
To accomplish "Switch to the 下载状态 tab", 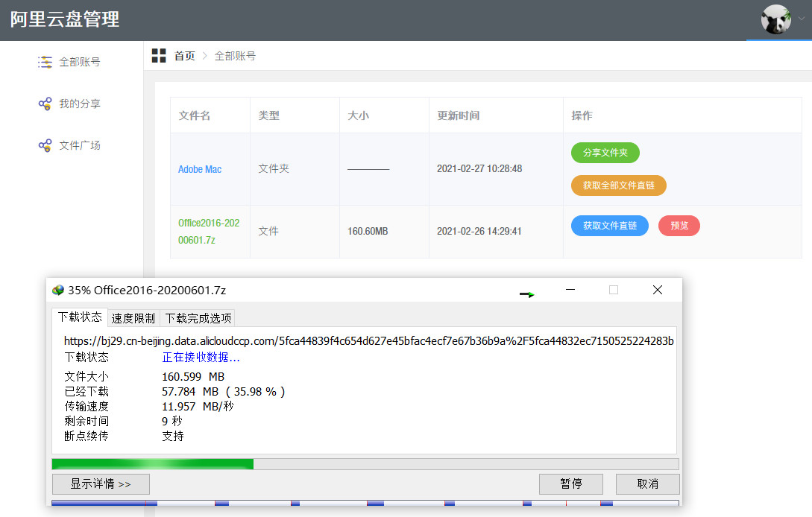I will 80,317.
